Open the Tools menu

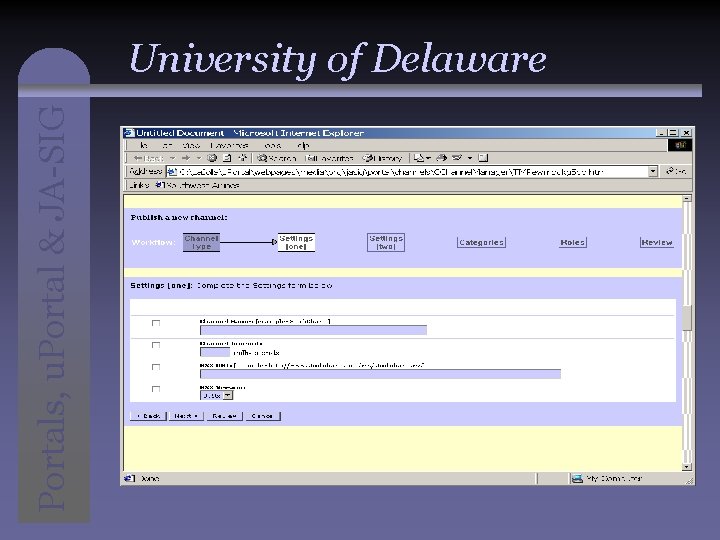(272, 145)
